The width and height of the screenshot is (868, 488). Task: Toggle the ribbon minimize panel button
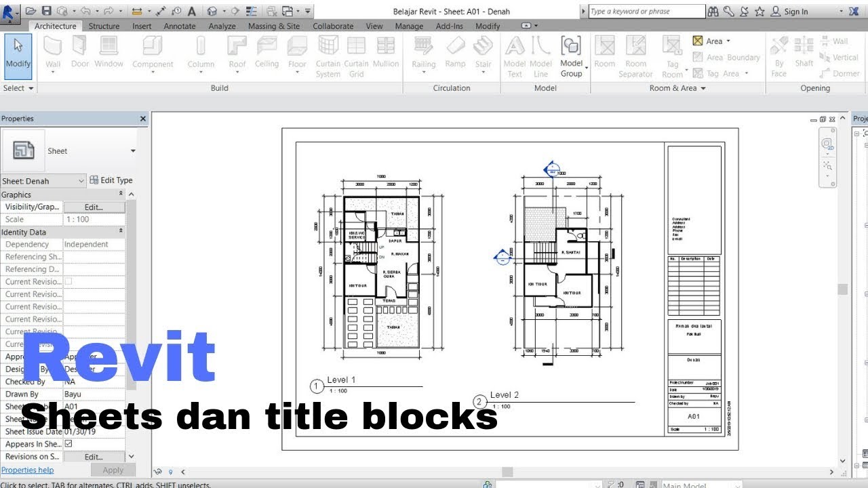(x=526, y=26)
